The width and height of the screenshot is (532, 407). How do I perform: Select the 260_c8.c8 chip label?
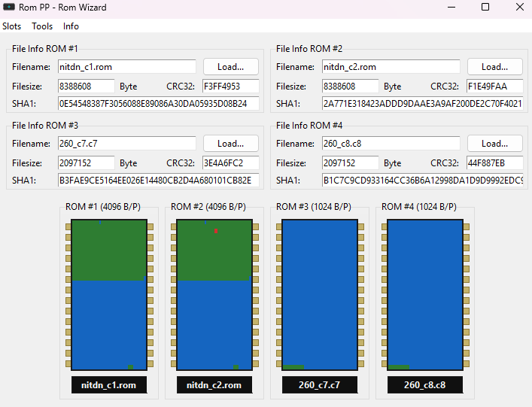[x=425, y=385]
